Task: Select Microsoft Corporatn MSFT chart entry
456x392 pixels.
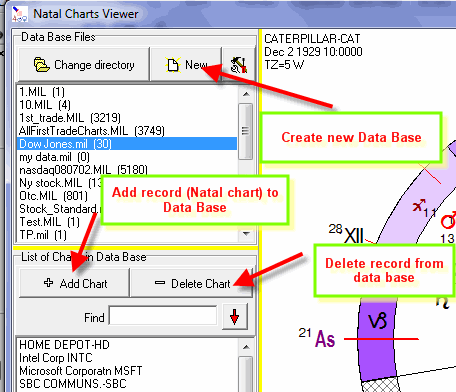Action: pos(81,371)
